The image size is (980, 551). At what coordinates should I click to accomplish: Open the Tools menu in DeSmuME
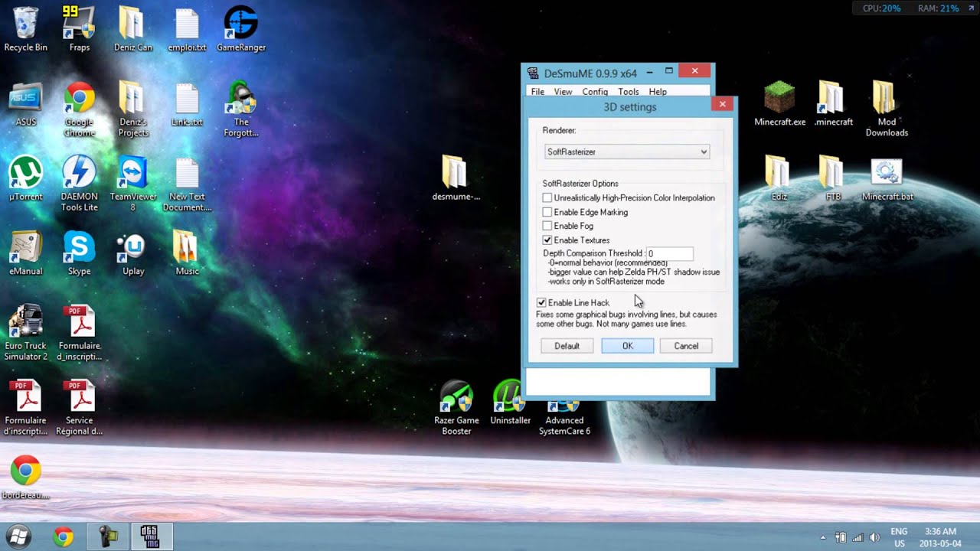click(628, 92)
